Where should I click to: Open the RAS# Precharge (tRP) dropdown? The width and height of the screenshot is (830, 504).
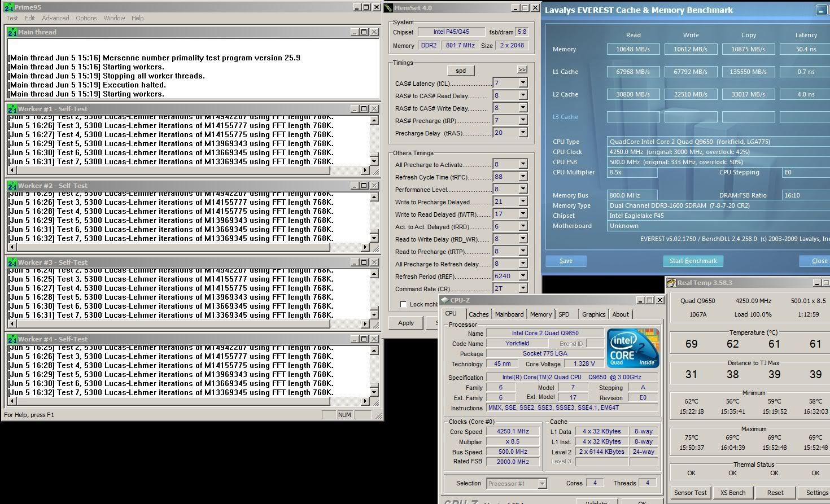tap(523, 120)
